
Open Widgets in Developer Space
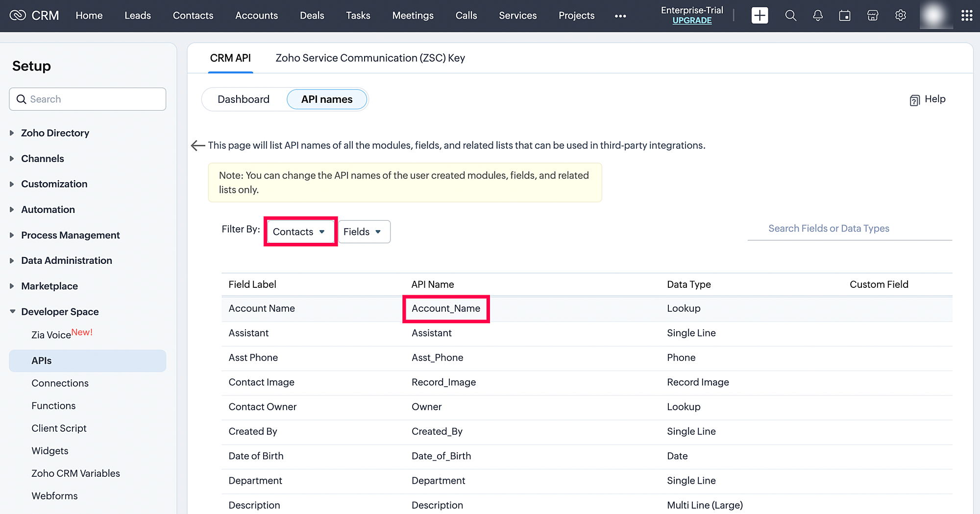click(50, 451)
